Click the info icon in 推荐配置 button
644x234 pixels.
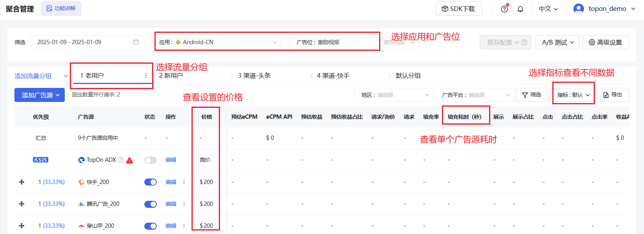click(524, 42)
